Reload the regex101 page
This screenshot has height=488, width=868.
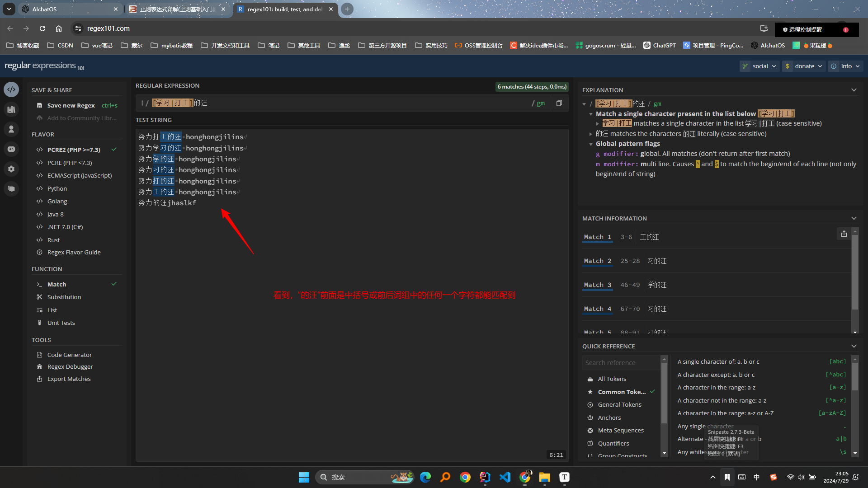[42, 28]
